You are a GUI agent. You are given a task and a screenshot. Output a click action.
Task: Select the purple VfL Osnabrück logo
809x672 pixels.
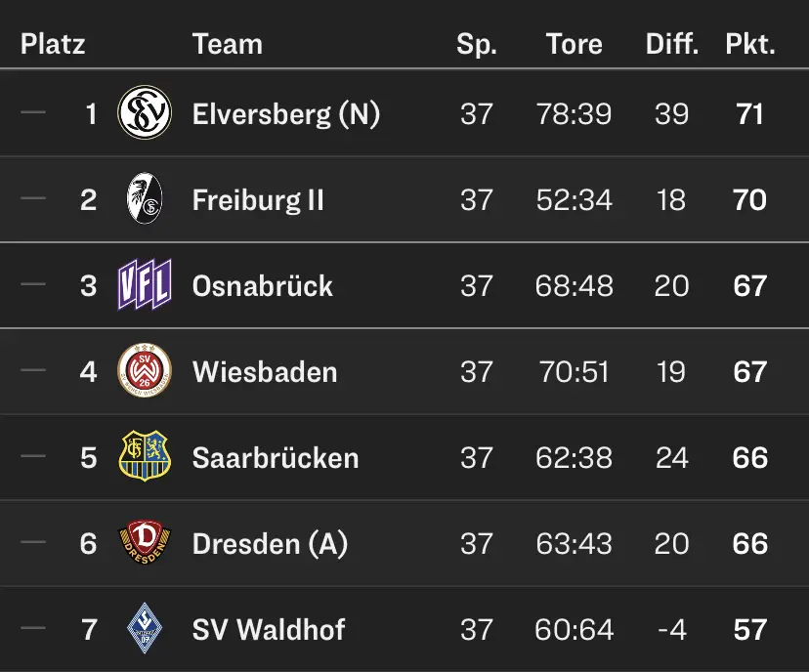pos(145,285)
